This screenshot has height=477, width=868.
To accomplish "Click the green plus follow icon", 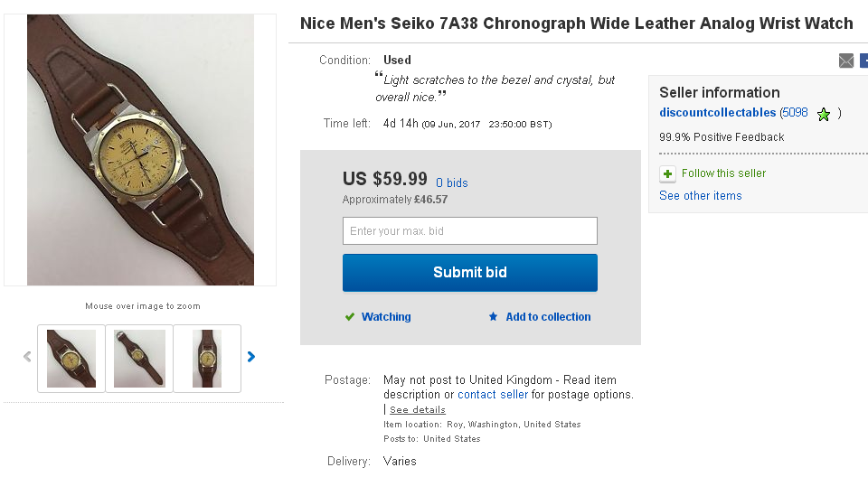I will 667,173.
